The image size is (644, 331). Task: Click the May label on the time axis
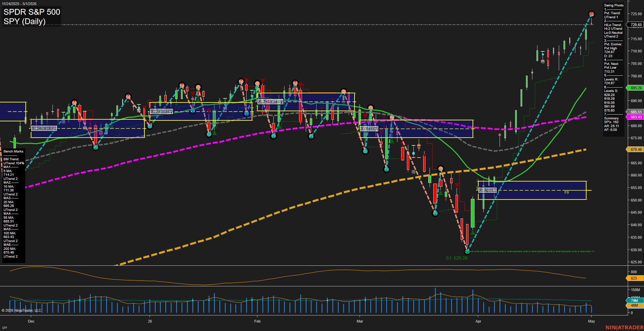(592, 321)
